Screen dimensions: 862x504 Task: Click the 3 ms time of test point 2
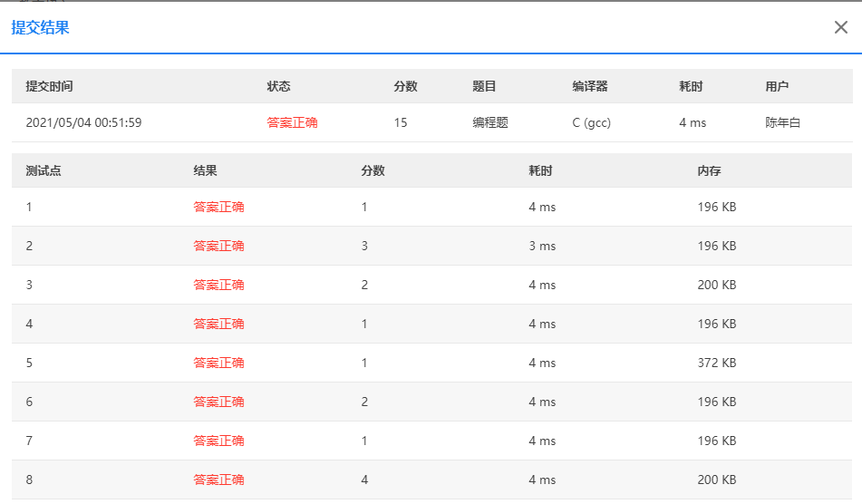click(x=542, y=247)
